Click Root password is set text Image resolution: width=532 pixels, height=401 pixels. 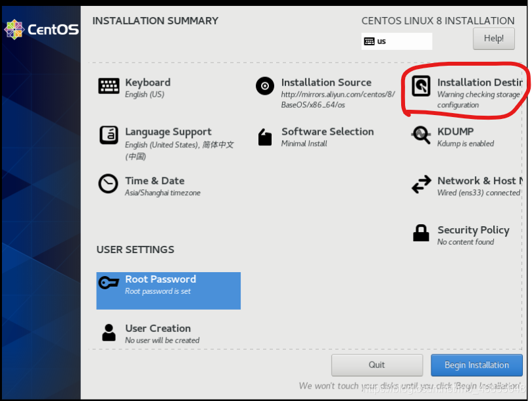pyautogui.click(x=158, y=291)
